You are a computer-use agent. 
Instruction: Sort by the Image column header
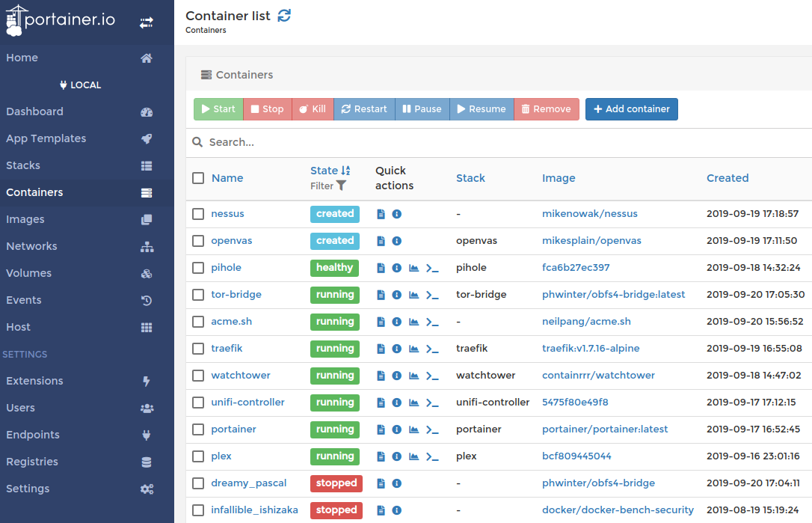tap(559, 178)
